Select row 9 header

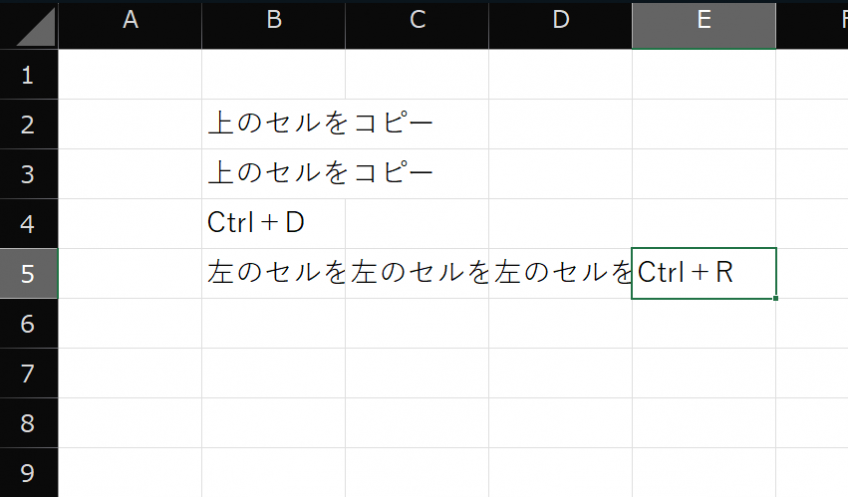pos(28,472)
